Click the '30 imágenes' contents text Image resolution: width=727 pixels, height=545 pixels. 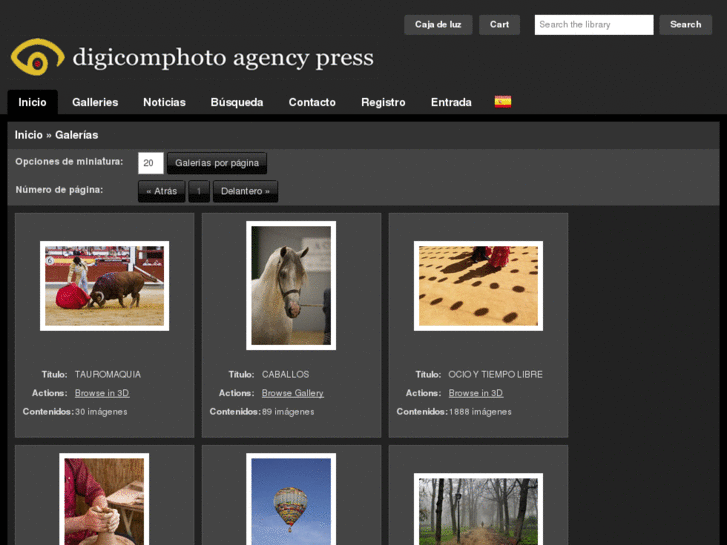[x=101, y=411]
